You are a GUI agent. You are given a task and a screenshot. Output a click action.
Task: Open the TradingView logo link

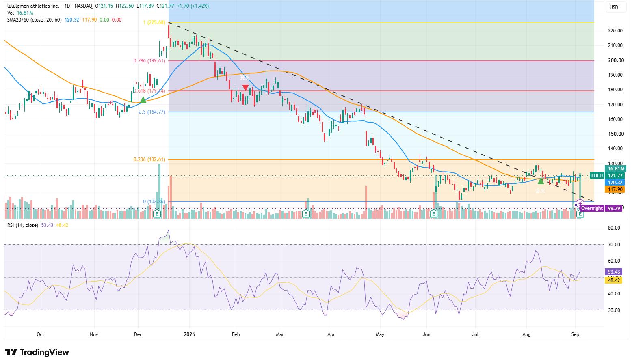tap(37, 352)
